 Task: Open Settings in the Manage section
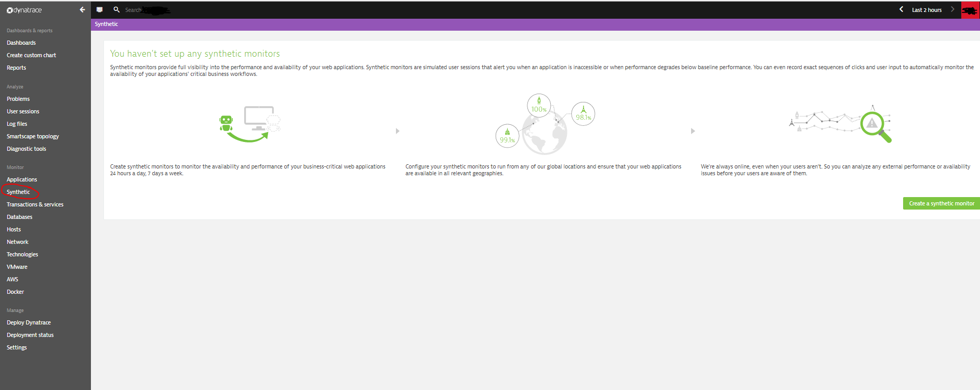coord(17,347)
